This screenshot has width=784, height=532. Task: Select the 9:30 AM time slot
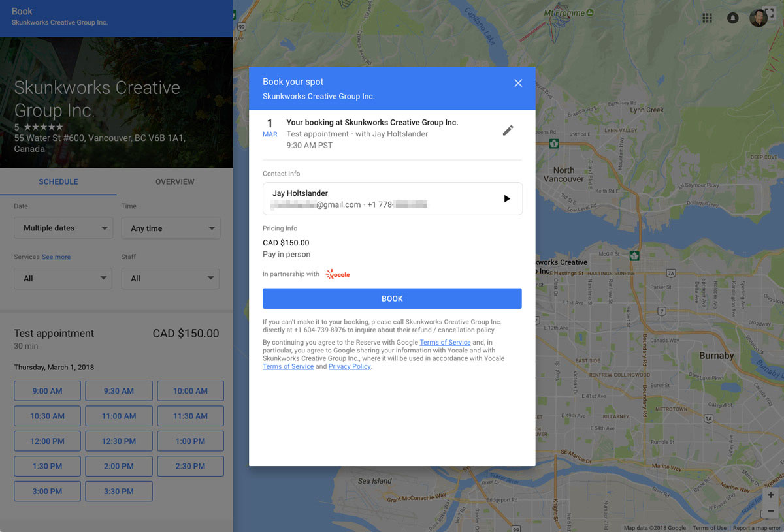119,391
